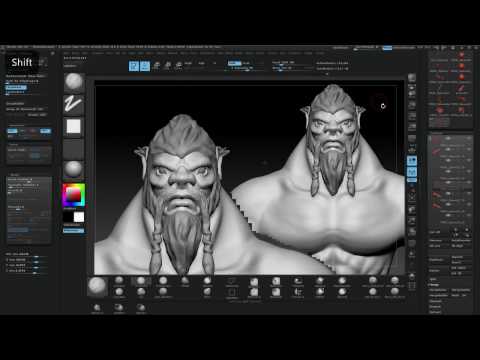The width and height of the screenshot is (480, 360).
Task: Click the Frame icon below blue shelf buttons
Action: click(x=412, y=197)
